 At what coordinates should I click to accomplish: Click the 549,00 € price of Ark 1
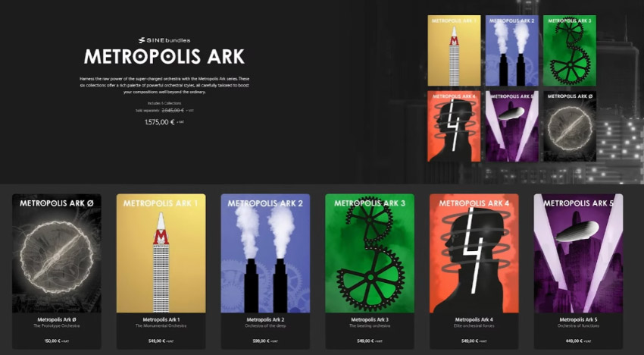click(157, 341)
